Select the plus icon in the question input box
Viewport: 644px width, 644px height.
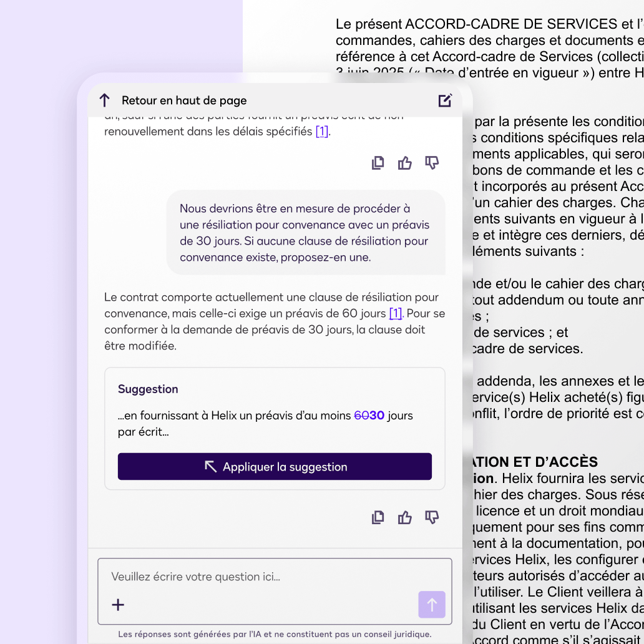point(118,604)
